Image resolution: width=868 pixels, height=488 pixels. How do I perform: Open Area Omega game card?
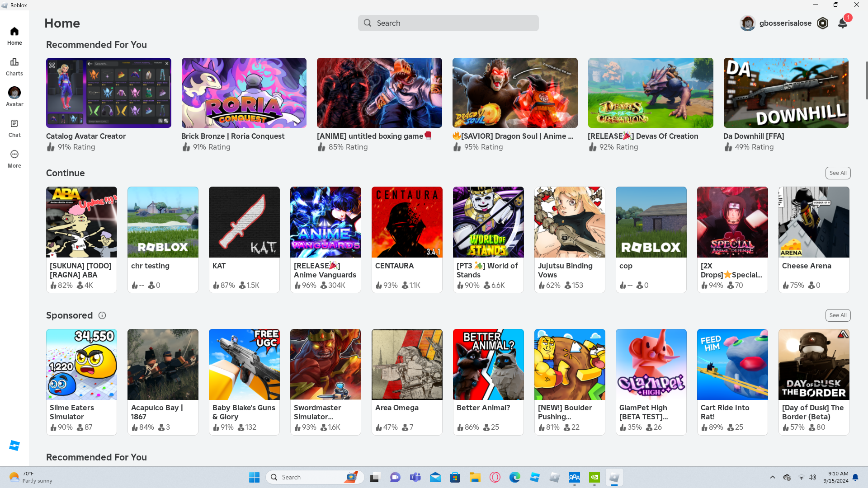(x=407, y=382)
